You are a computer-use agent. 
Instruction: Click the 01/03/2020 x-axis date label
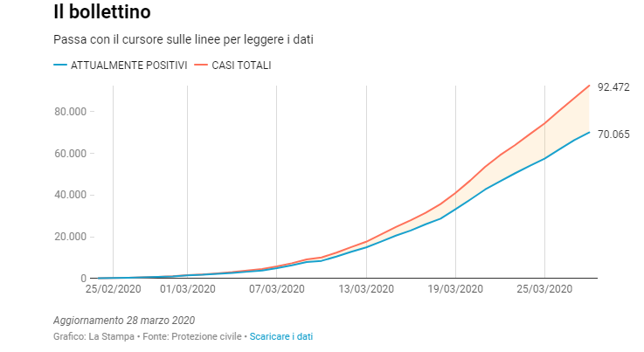[x=188, y=289]
